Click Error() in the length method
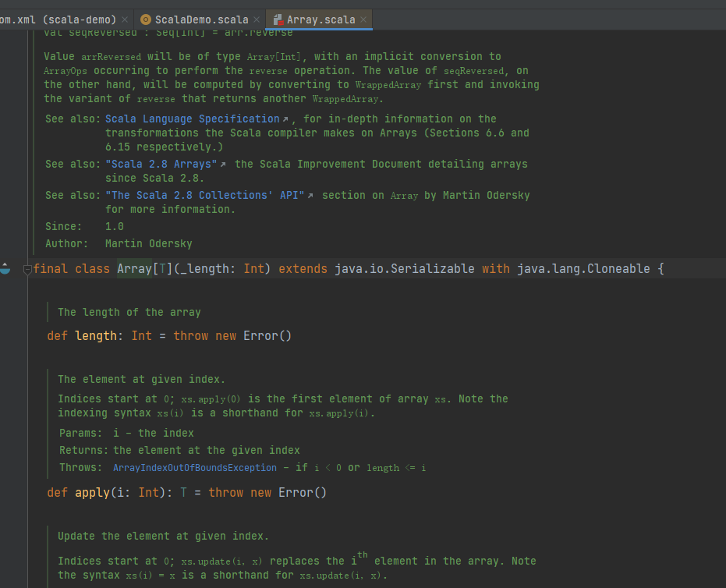Image resolution: width=726 pixels, height=588 pixels. point(267,336)
